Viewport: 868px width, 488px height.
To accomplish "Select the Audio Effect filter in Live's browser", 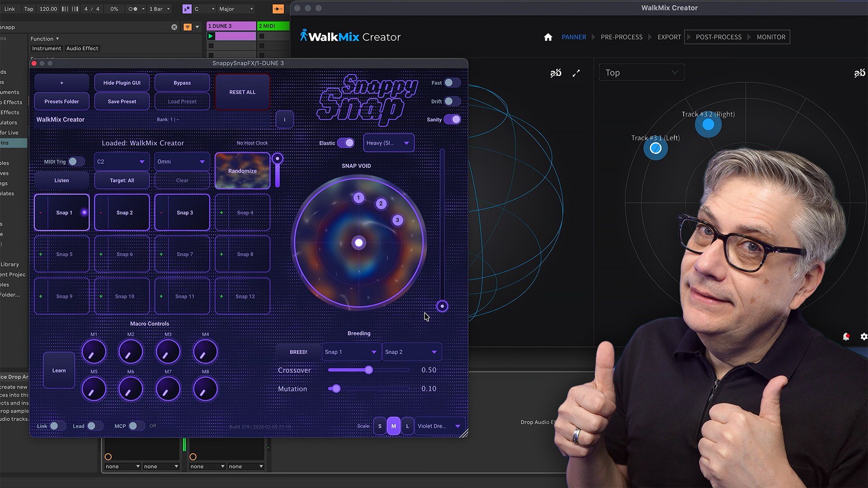I will 82,48.
